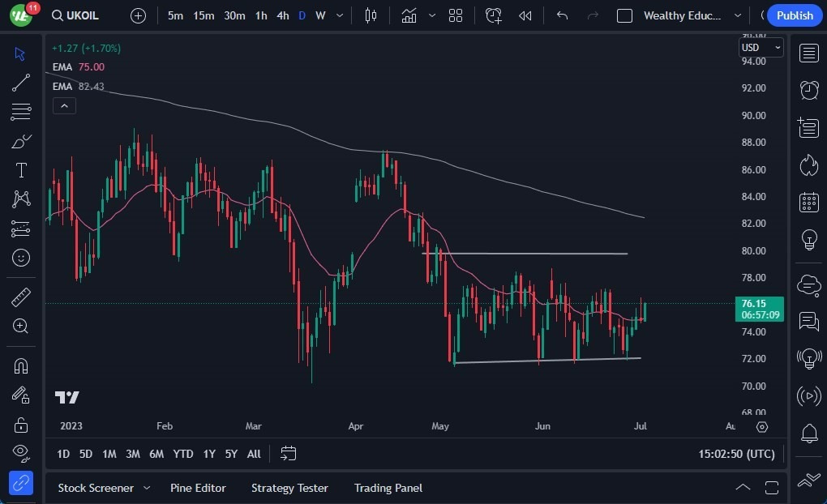
Task: Open the notifications bell panel
Action: pyautogui.click(x=808, y=434)
